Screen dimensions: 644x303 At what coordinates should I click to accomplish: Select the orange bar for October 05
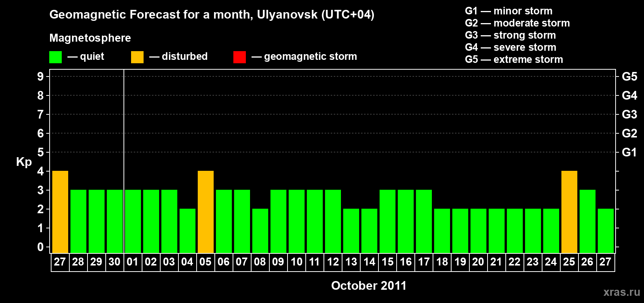tap(206, 212)
